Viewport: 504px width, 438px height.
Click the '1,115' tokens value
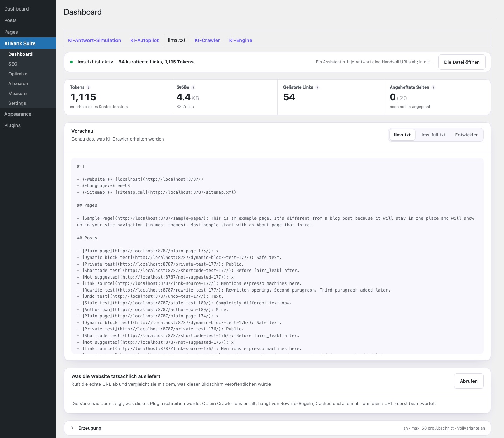(x=83, y=97)
